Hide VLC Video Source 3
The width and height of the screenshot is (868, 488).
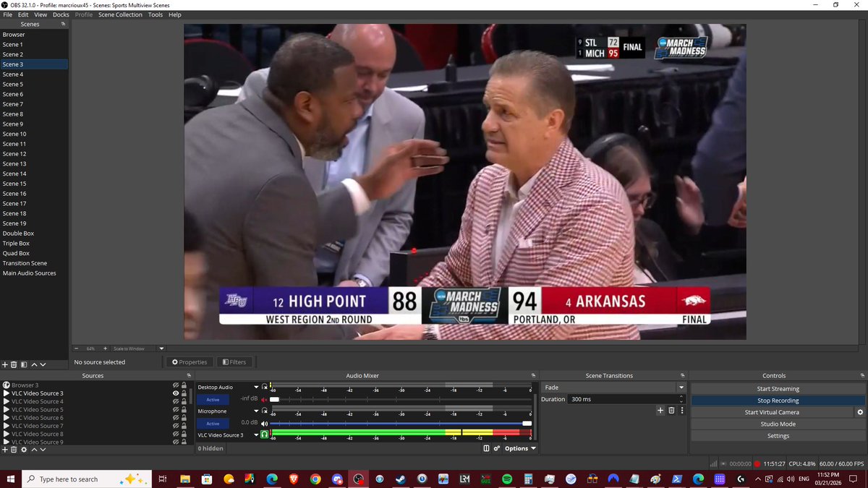(176, 393)
